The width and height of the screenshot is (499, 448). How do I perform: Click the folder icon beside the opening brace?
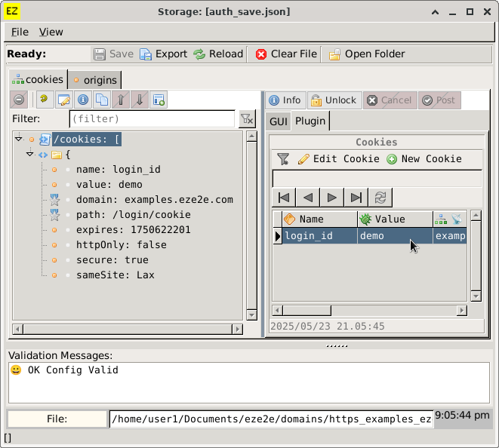[x=57, y=155]
